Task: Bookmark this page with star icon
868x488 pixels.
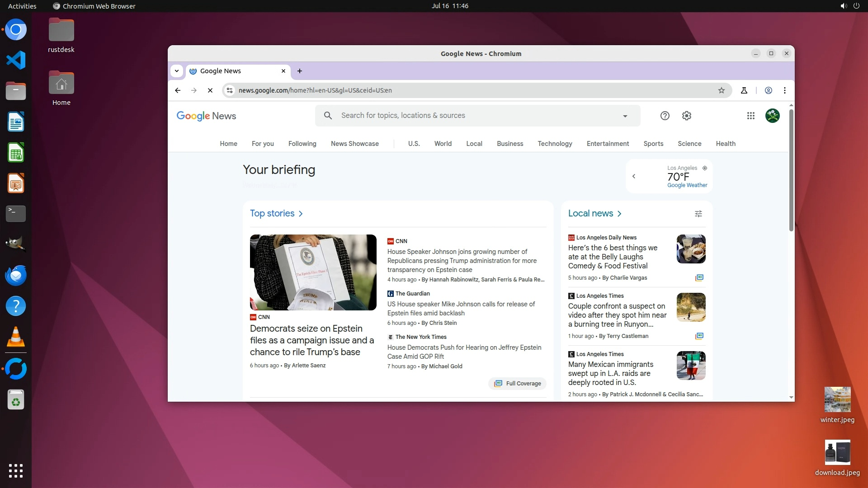Action: pos(722,90)
